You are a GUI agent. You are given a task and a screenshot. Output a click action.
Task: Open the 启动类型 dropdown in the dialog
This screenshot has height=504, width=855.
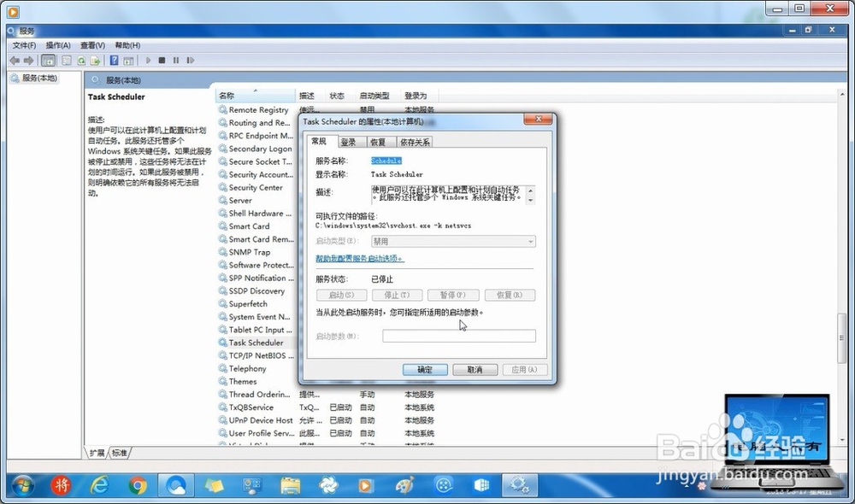[529, 240]
